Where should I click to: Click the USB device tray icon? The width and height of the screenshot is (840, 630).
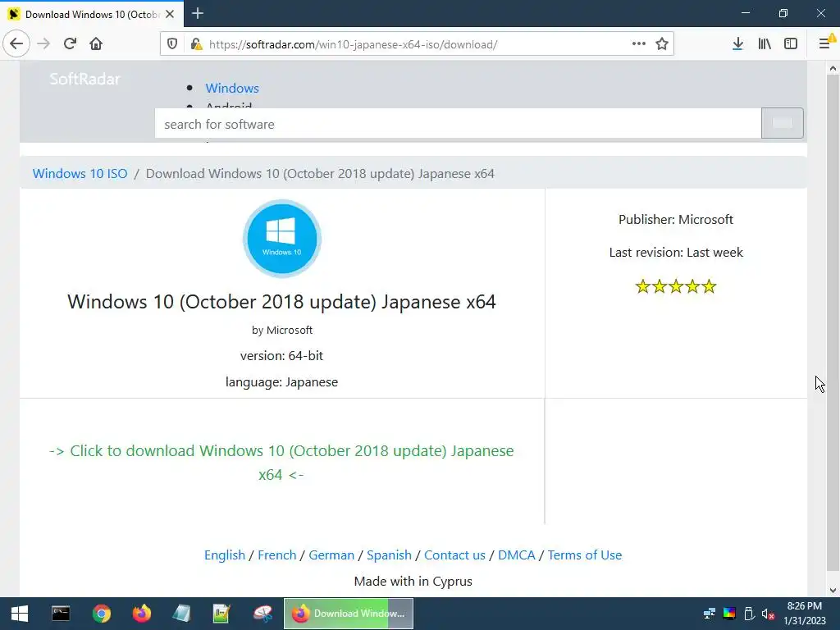[749, 614]
